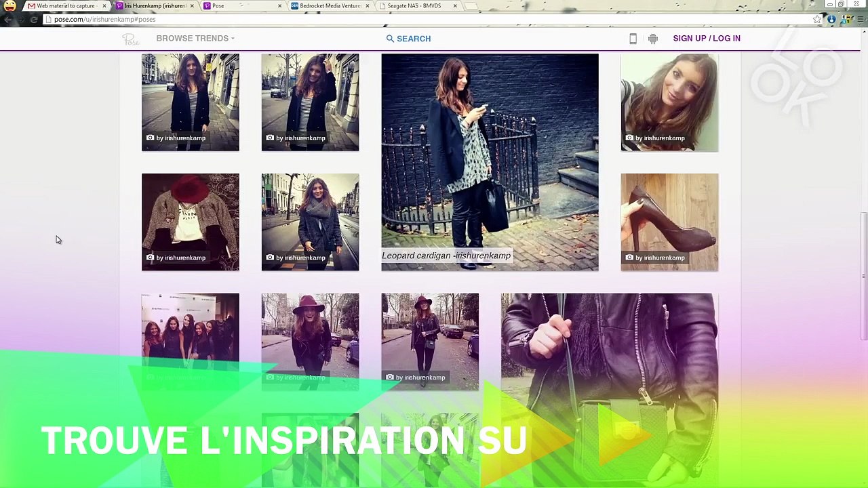868x488 pixels.
Task: Click 'by irishurenkamp' on the high-heel shoe photo
Action: (x=660, y=258)
